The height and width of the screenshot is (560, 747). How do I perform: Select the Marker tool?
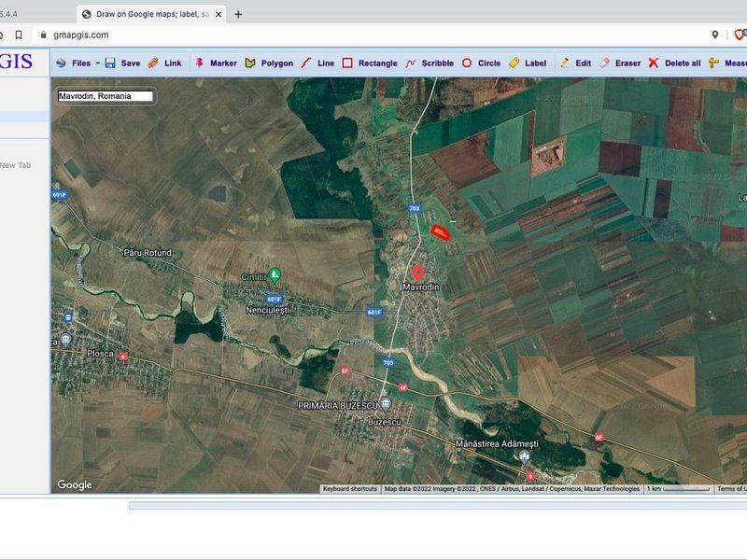(216, 63)
